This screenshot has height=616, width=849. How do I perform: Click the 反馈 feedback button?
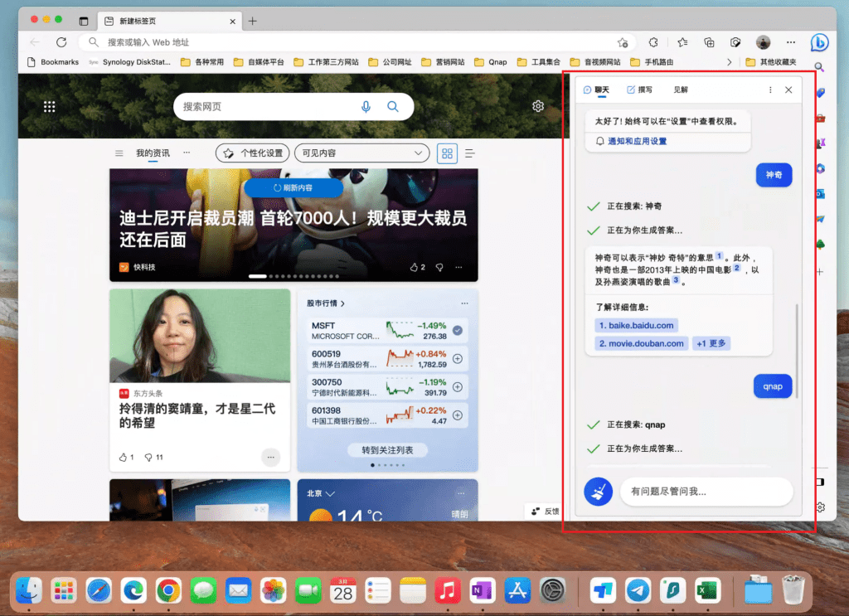(545, 511)
